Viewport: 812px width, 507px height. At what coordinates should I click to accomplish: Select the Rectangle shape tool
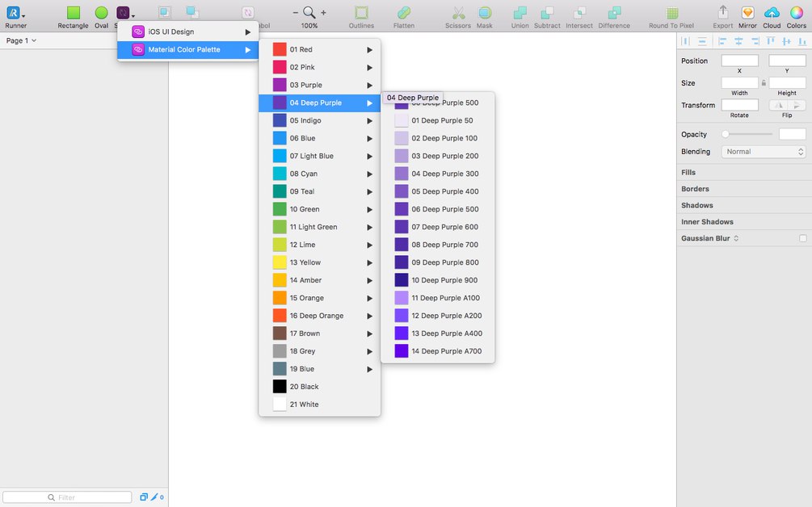(x=73, y=13)
